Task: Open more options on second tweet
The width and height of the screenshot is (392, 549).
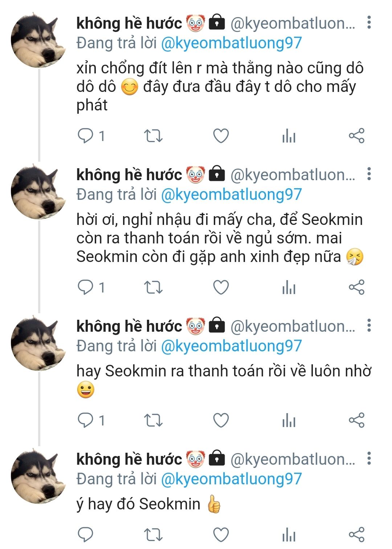Action: click(369, 174)
